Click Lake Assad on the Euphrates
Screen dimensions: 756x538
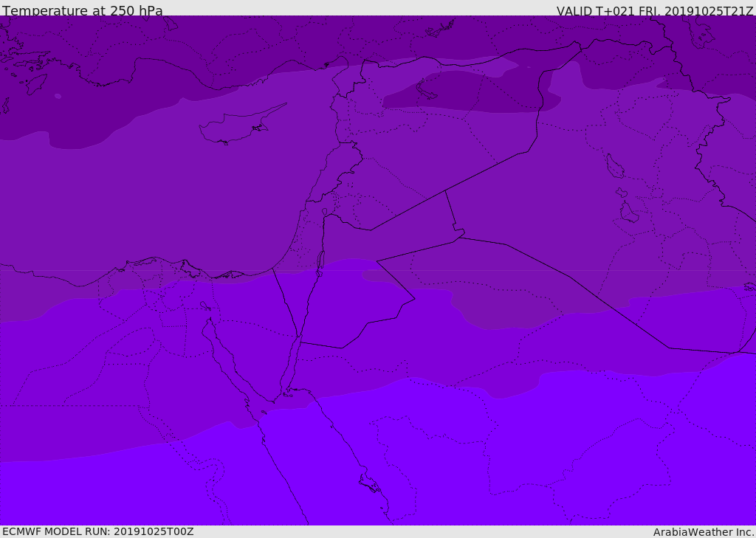[425, 90]
